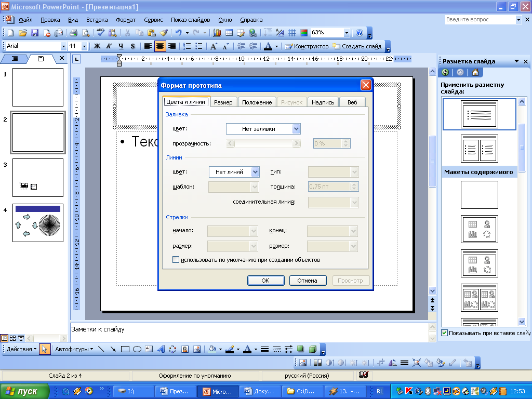Switch to the Размер tab
Image resolution: width=532 pixels, height=399 pixels.
223,102
